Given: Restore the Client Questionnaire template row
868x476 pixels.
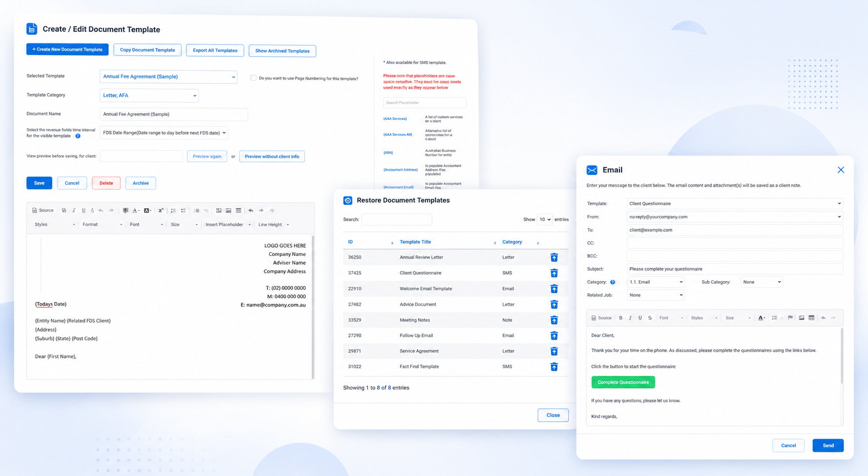Looking at the screenshot, I should 554,273.
